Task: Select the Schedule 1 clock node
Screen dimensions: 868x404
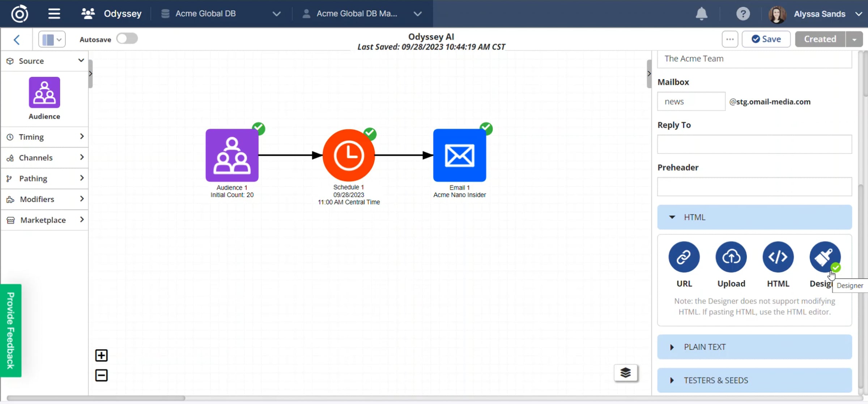Action: click(x=349, y=155)
